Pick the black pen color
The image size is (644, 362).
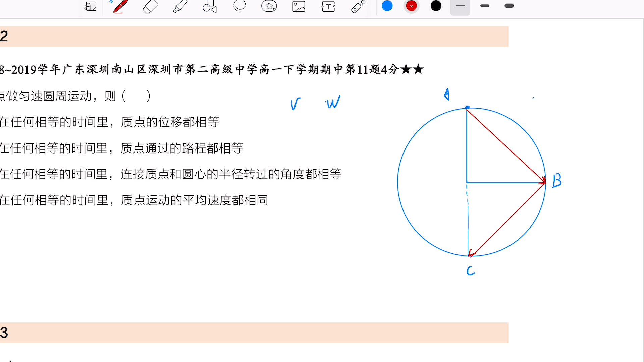[436, 6]
